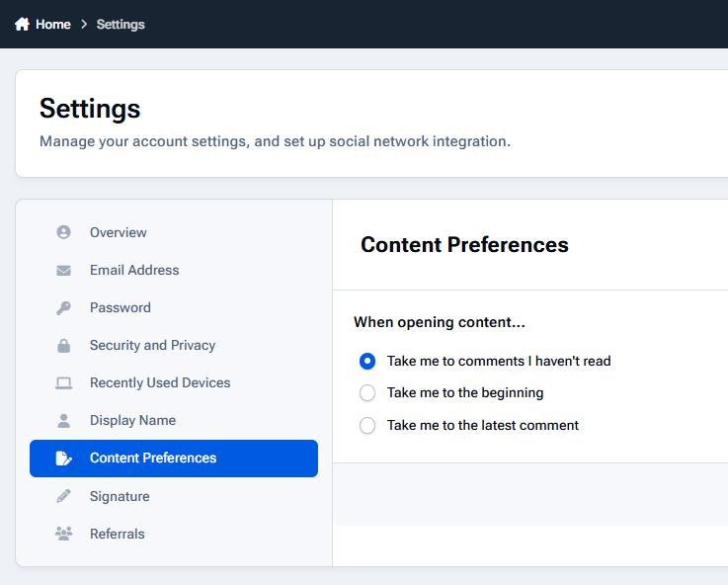Image resolution: width=728 pixels, height=585 pixels.
Task: Click the Home house icon in breadcrumb
Action: 22,24
